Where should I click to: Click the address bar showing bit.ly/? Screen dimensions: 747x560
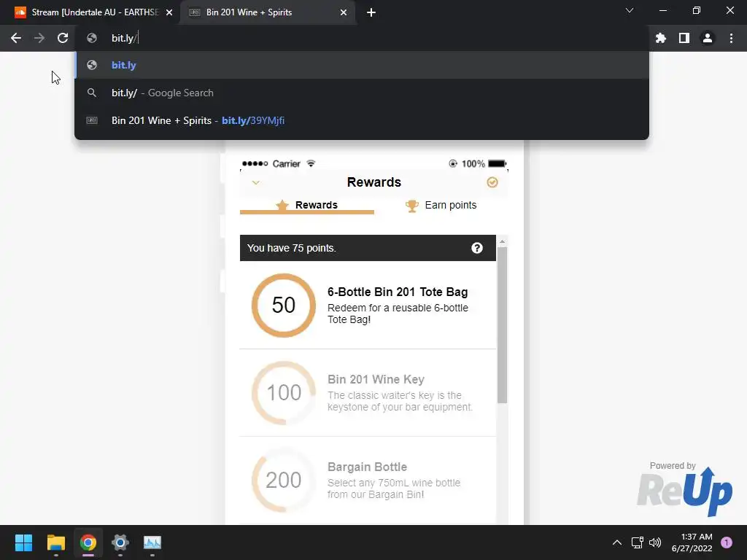362,38
